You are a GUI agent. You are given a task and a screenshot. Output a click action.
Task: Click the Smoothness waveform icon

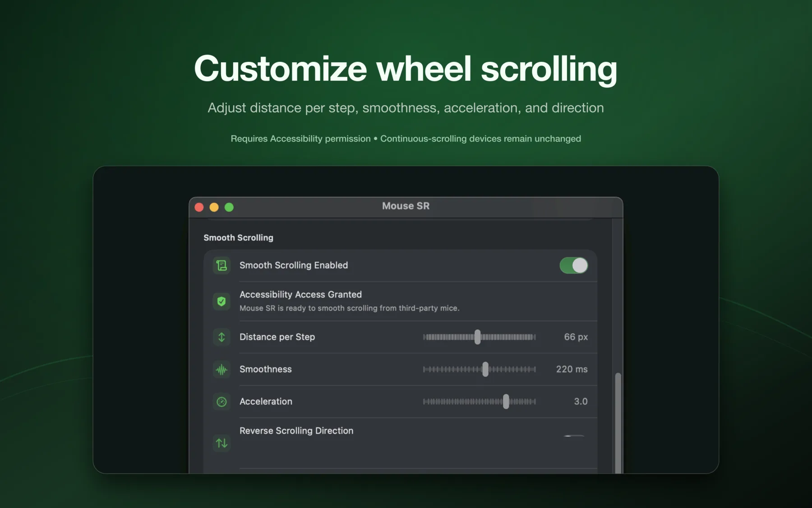click(221, 369)
